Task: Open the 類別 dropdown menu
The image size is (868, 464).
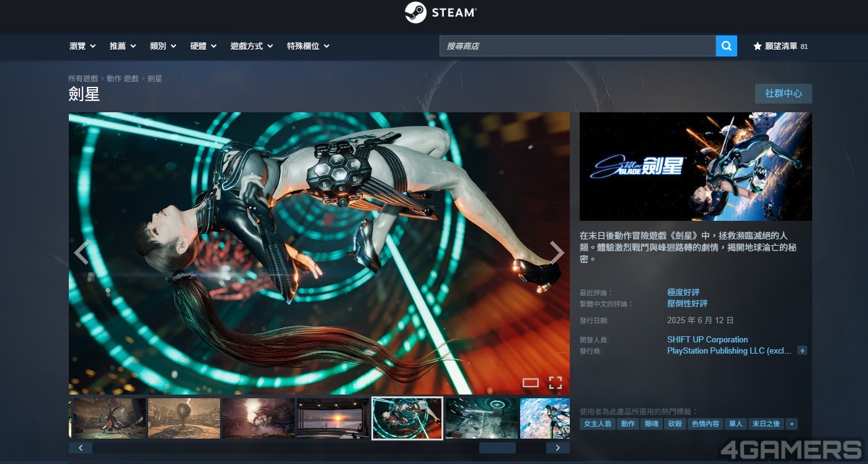Action: (x=163, y=46)
